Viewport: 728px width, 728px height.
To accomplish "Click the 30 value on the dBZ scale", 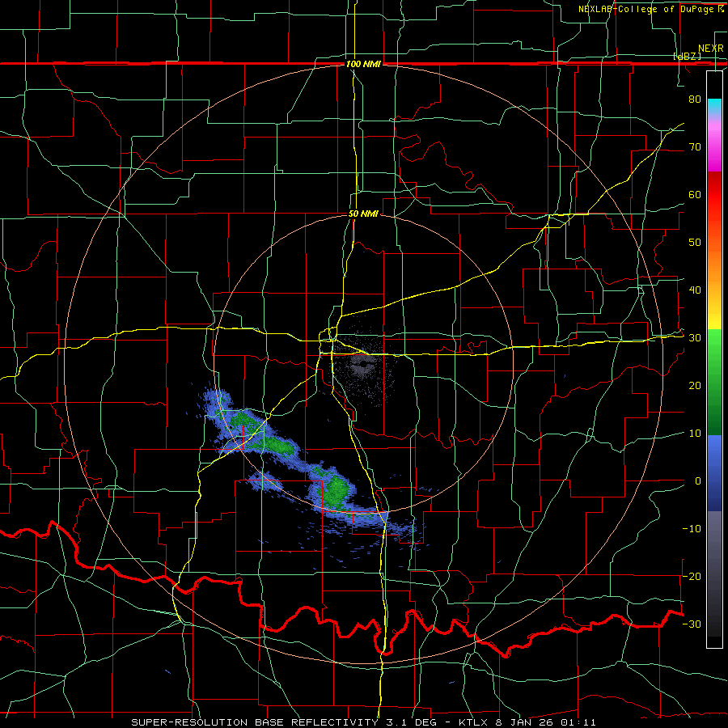I will pos(695,338).
